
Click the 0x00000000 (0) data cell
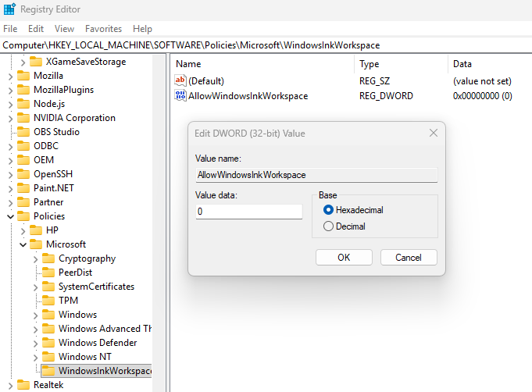click(x=483, y=96)
